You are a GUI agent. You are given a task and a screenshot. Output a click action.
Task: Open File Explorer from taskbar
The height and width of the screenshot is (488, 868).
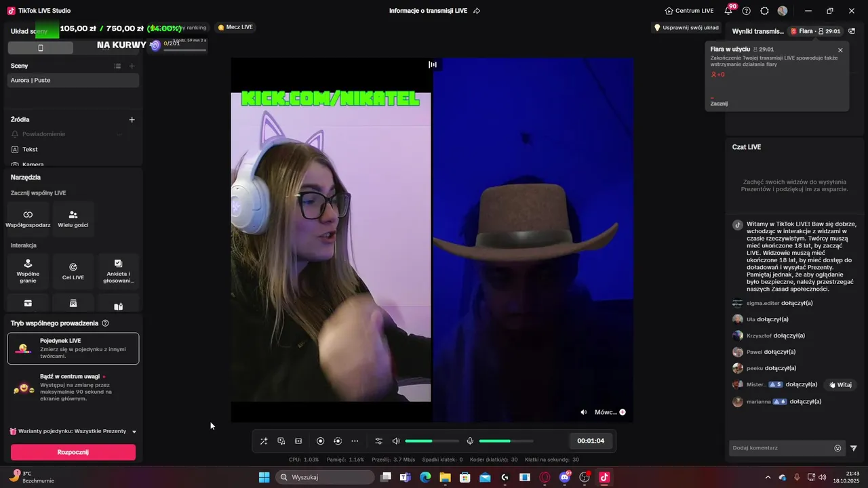click(445, 477)
